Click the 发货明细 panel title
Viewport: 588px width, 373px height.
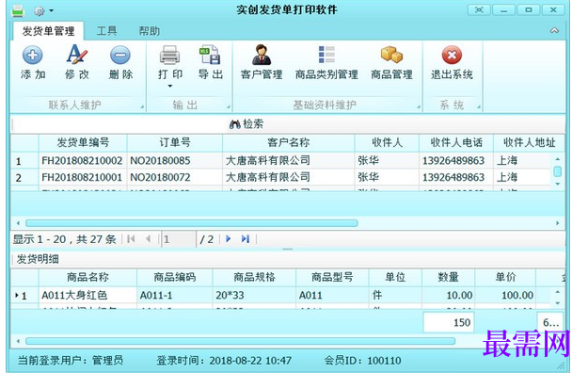pos(38,259)
